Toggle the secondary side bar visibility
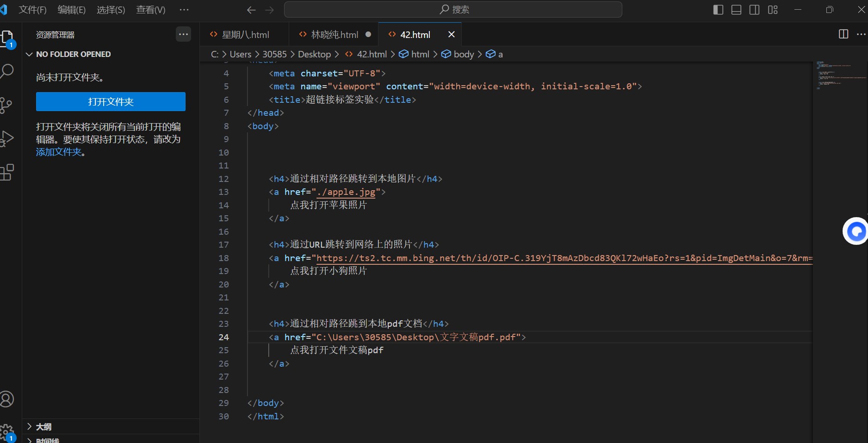 [x=754, y=10]
